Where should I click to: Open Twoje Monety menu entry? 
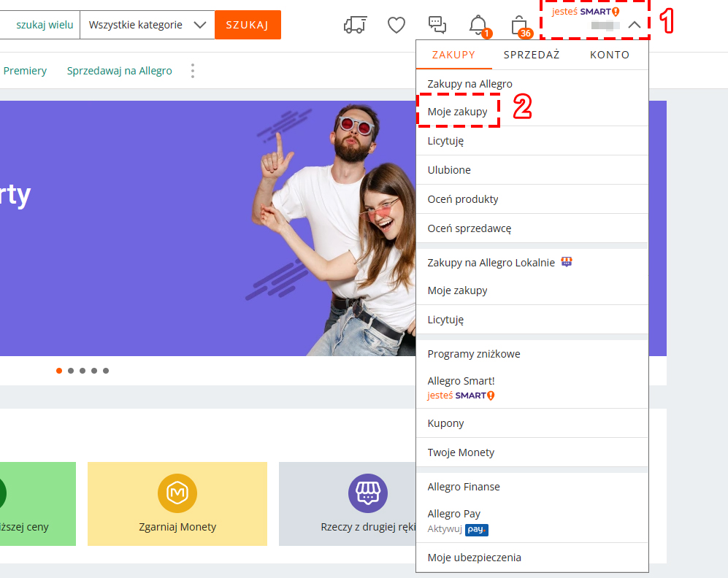coord(532,452)
